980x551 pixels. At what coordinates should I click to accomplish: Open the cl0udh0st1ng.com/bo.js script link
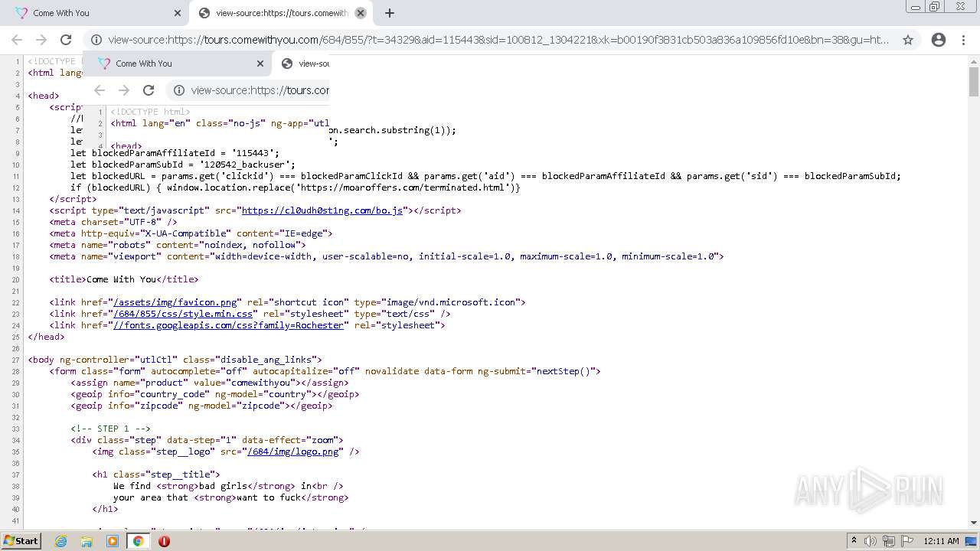click(x=322, y=210)
